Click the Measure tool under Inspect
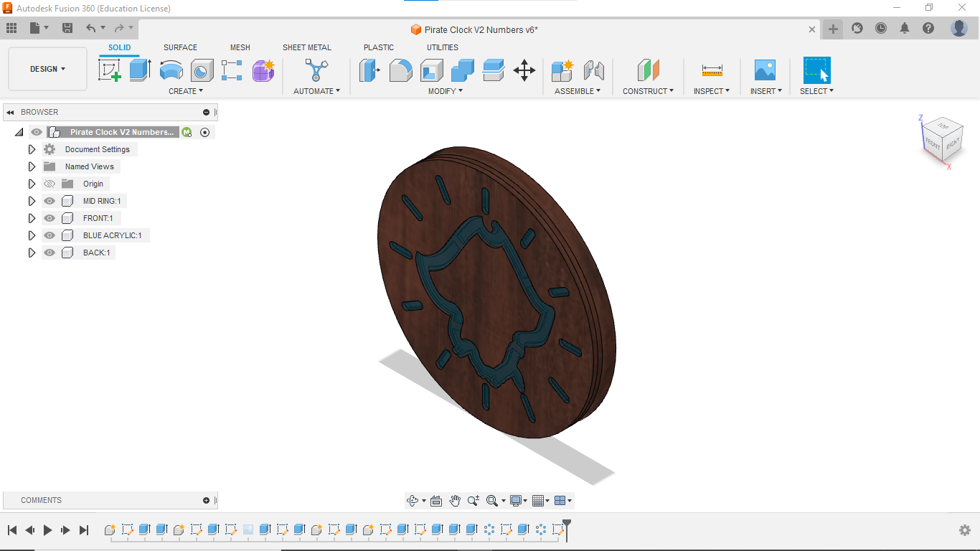 click(712, 70)
